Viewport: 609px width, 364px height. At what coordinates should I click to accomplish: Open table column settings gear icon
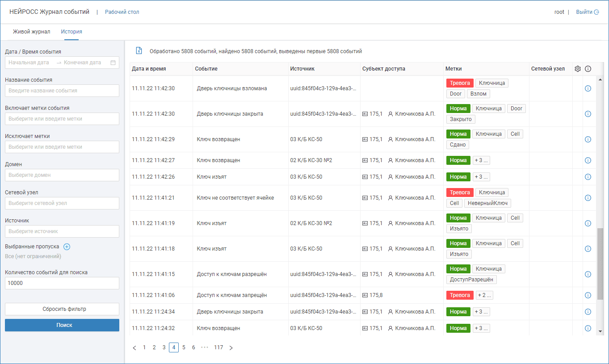[577, 69]
